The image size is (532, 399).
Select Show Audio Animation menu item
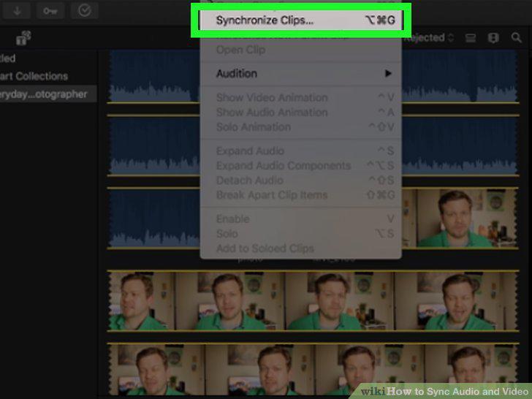(300, 113)
